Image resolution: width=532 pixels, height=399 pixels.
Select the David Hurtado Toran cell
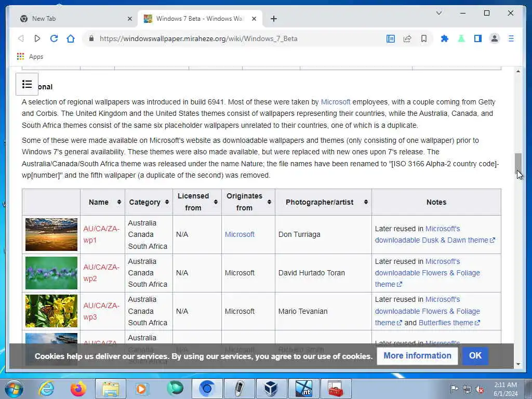[x=323, y=273]
